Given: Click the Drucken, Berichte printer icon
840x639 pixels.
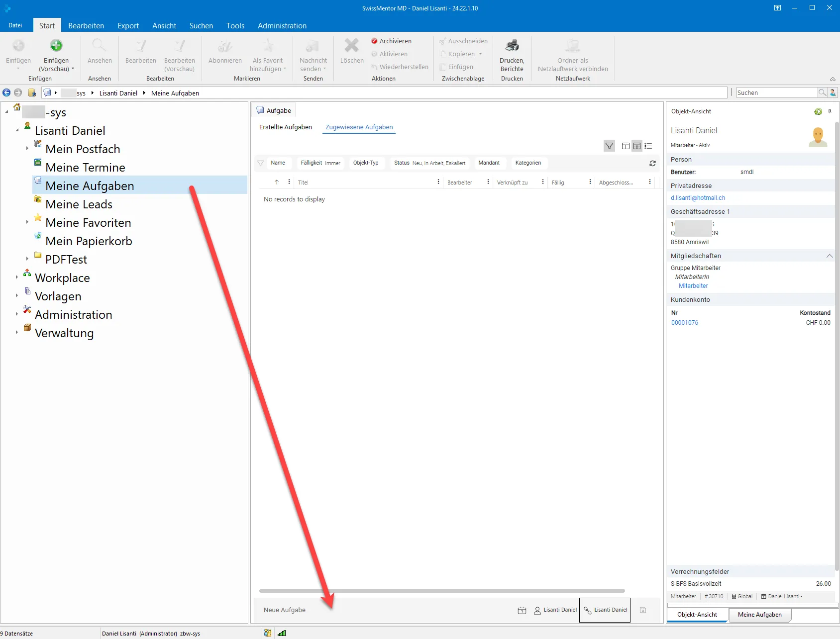Looking at the screenshot, I should coord(512,46).
